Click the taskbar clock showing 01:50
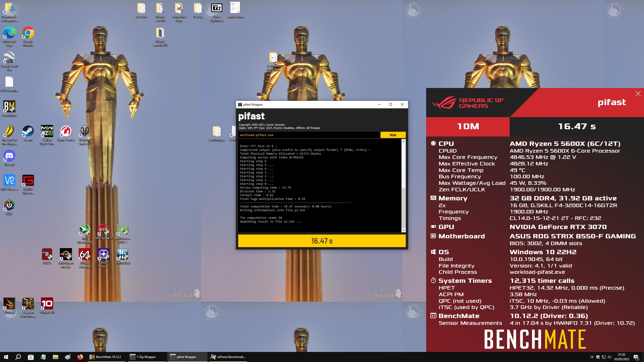 click(622, 357)
